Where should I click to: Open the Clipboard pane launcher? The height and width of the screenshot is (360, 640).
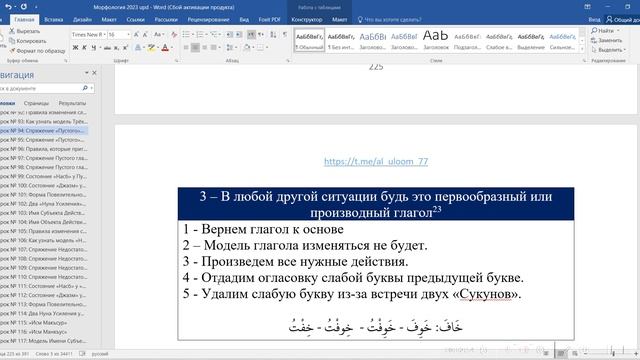tap(66, 61)
